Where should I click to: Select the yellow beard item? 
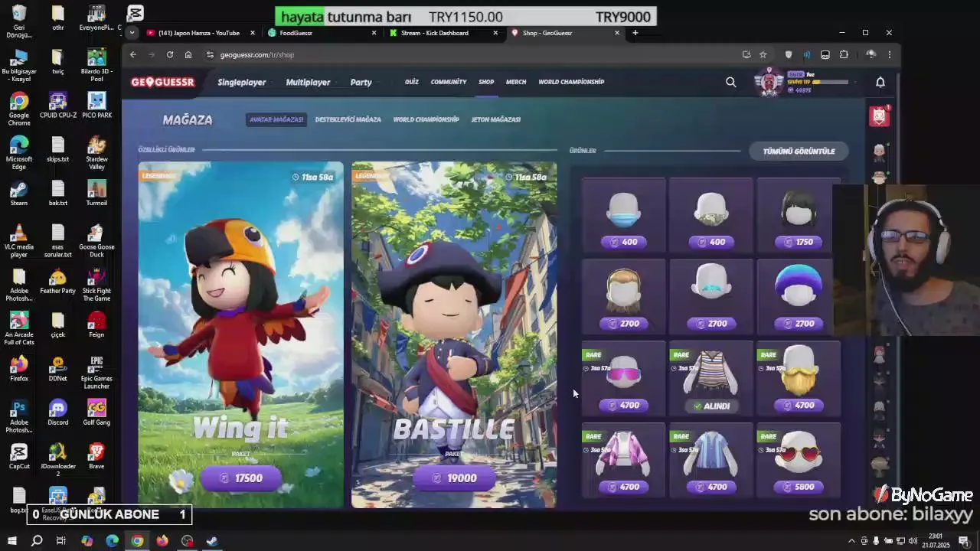tap(799, 379)
